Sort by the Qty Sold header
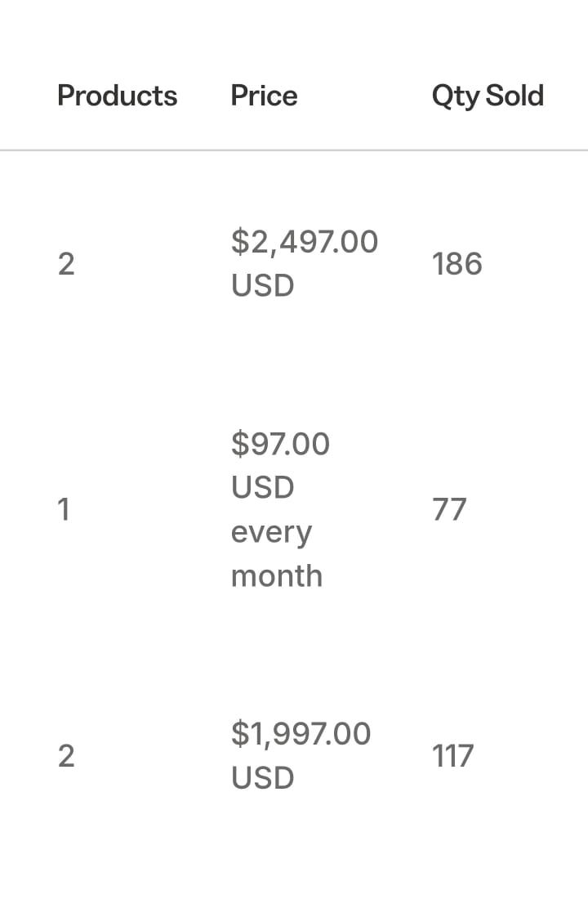This screenshot has height=904, width=588. click(488, 96)
